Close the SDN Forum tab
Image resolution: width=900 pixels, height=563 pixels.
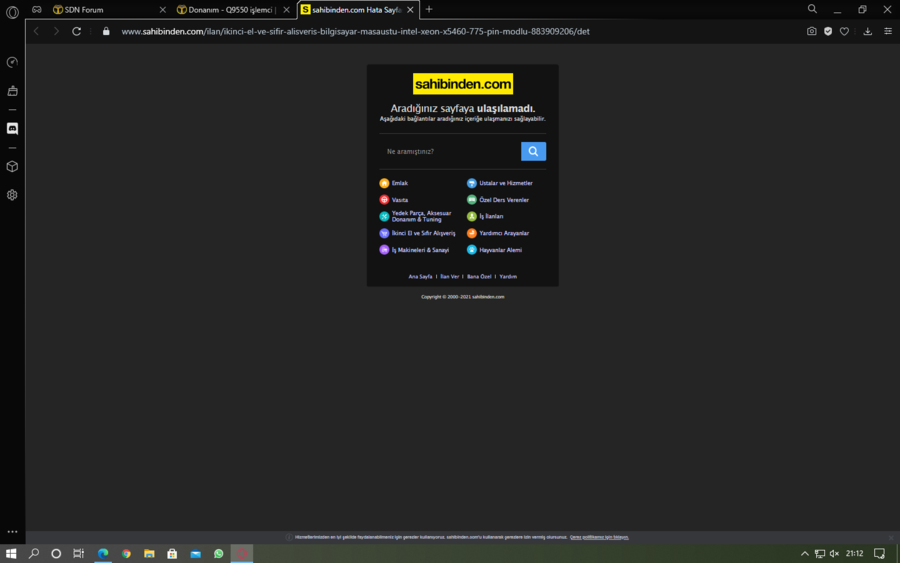pos(162,10)
